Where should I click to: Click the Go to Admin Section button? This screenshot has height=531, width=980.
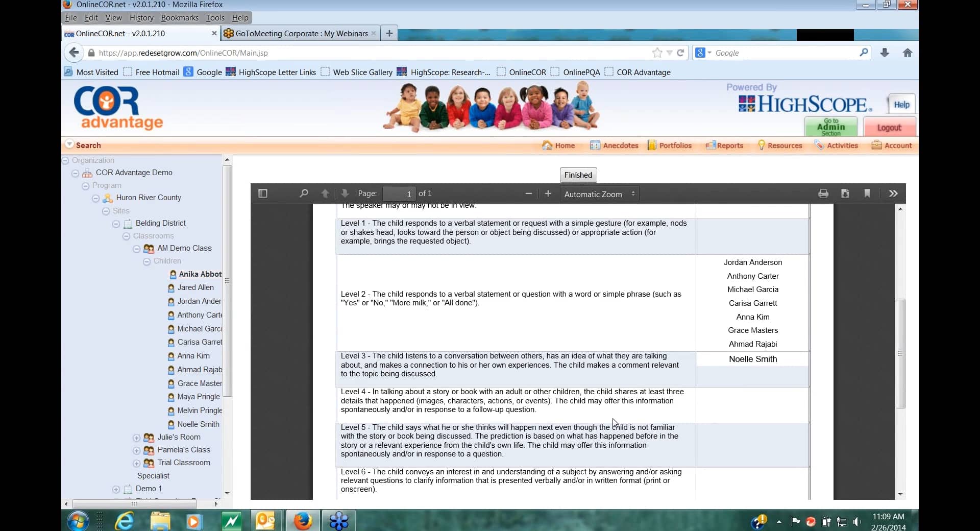pyautogui.click(x=831, y=126)
